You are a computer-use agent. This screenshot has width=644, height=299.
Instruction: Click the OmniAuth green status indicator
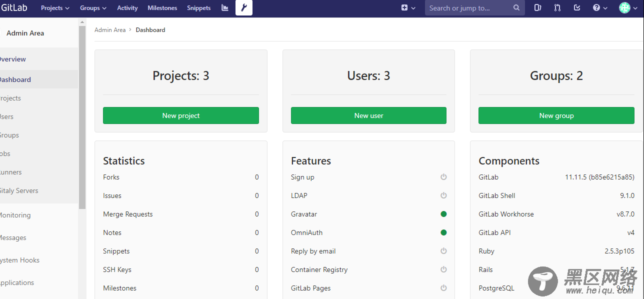[x=443, y=232]
